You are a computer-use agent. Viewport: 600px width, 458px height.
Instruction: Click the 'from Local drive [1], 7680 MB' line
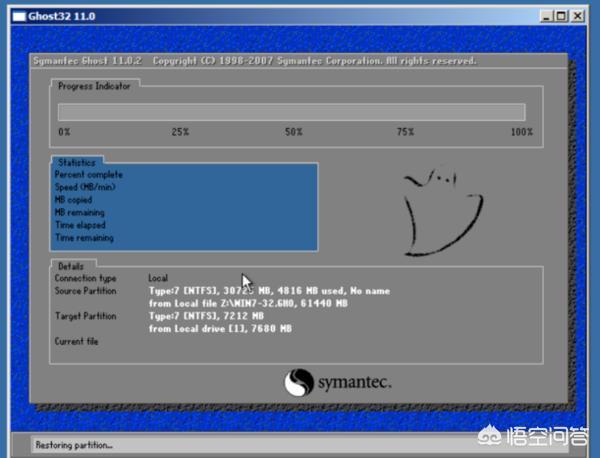220,329
